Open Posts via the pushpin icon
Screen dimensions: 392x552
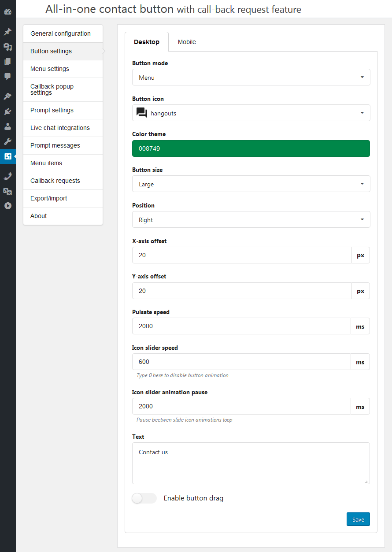(7, 32)
